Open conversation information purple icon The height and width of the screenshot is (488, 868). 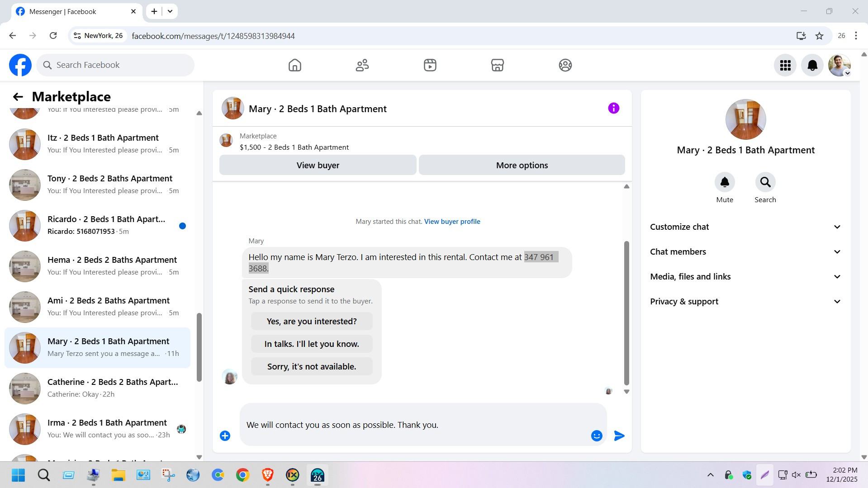(x=613, y=108)
